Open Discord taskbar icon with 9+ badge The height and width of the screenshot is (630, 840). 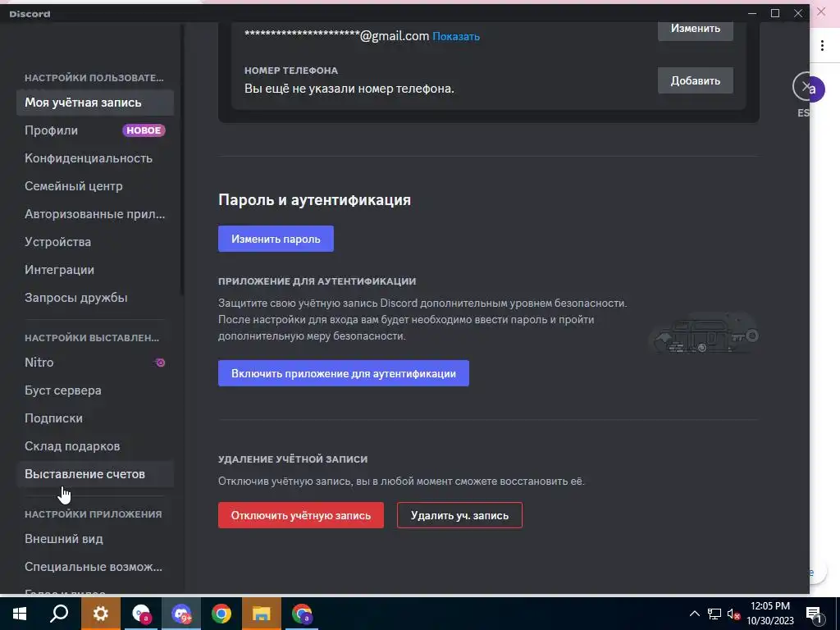[181, 614]
